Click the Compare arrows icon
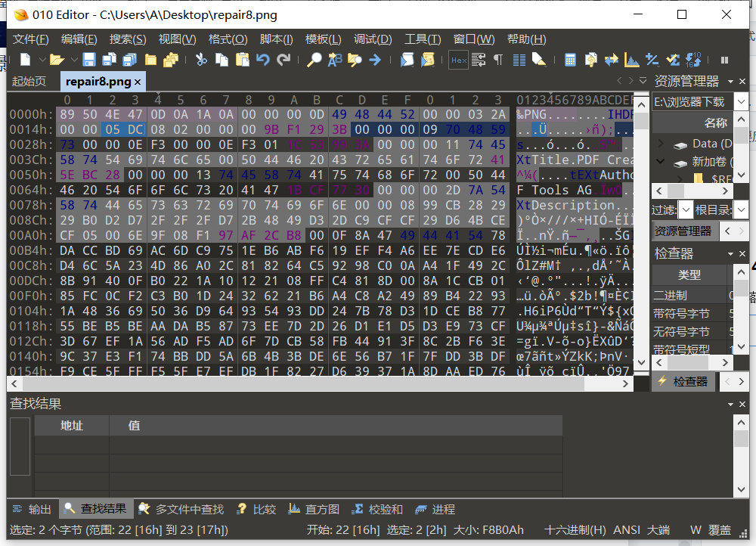Viewport: 756px width, 546px height. 612,60
